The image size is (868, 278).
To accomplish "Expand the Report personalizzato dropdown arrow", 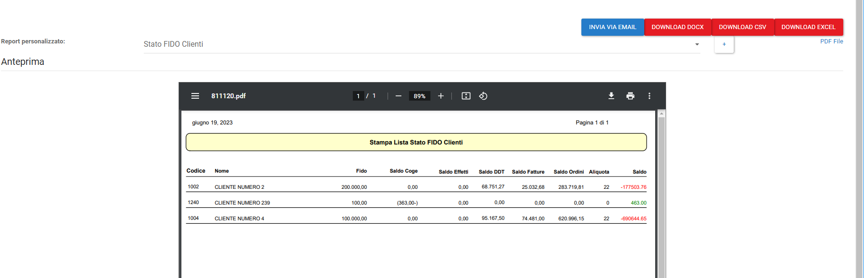I will pos(697,44).
